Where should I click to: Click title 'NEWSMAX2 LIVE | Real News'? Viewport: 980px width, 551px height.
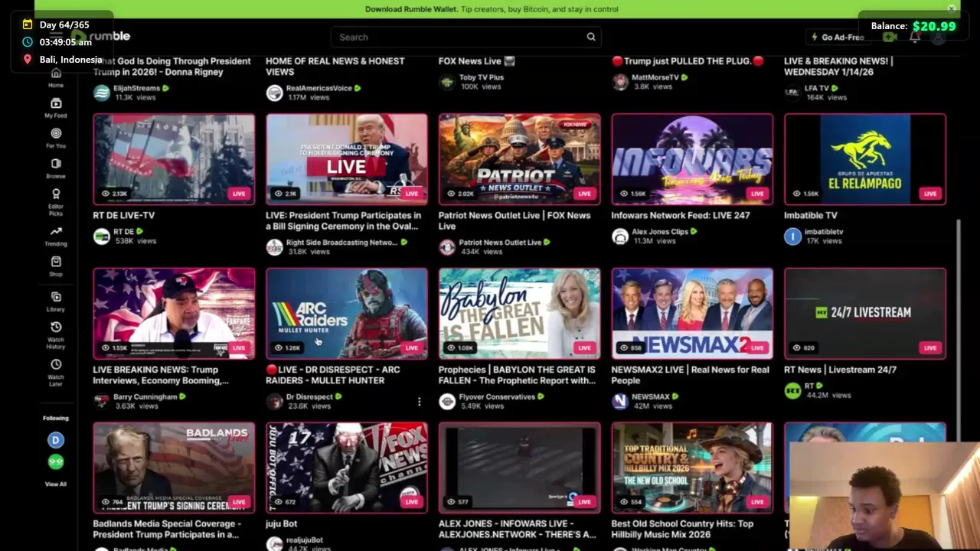[690, 375]
